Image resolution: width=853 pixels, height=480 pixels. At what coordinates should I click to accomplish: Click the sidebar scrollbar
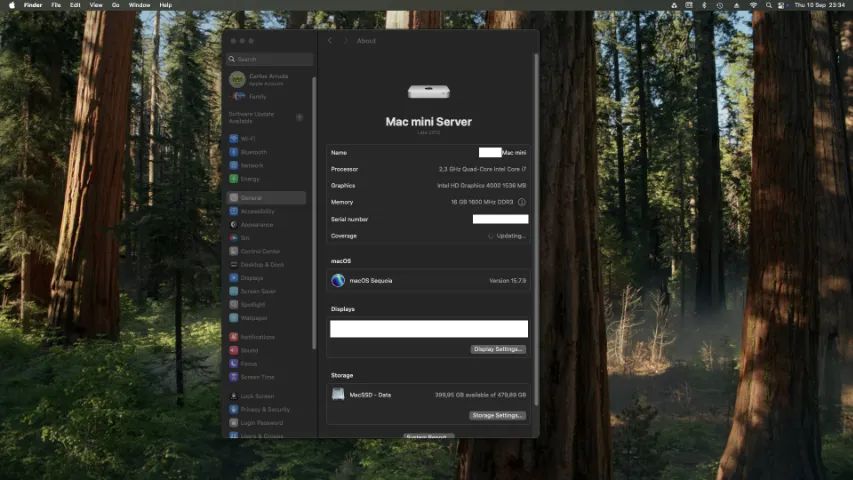[314, 213]
